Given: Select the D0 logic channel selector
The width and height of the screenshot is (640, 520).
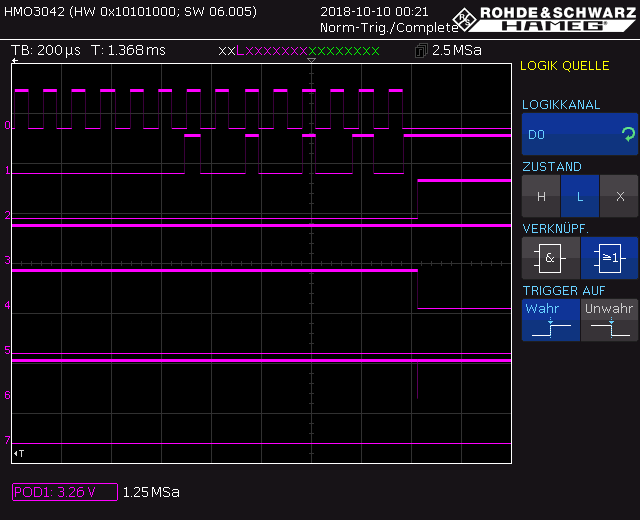Looking at the screenshot, I should tap(580, 134).
